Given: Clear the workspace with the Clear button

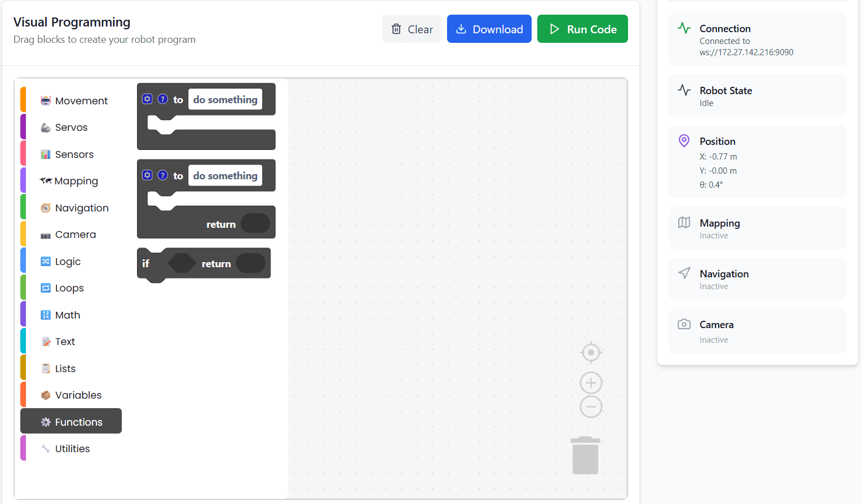Looking at the screenshot, I should [x=412, y=29].
